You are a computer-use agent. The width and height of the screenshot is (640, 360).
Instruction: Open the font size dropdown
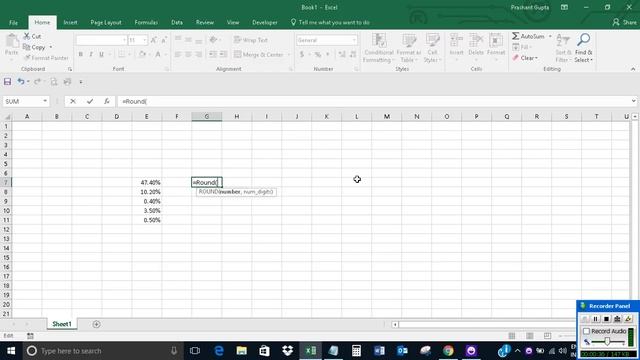point(144,40)
